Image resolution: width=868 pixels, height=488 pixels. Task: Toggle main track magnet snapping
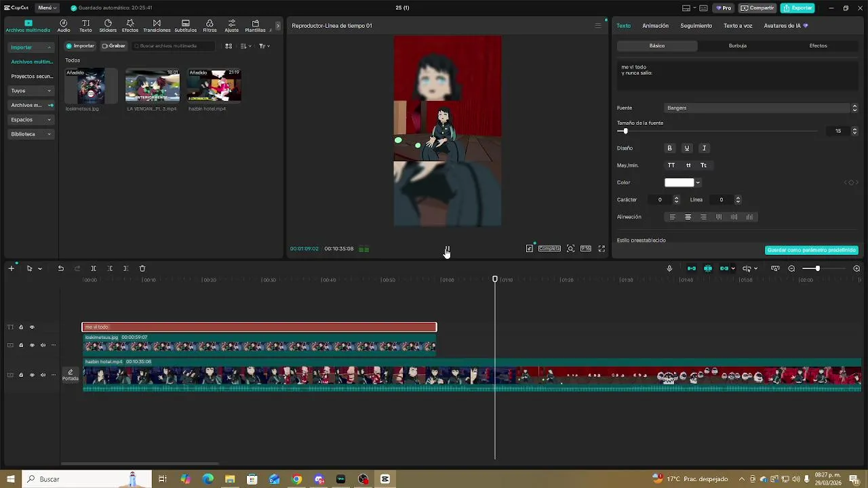(692, 268)
